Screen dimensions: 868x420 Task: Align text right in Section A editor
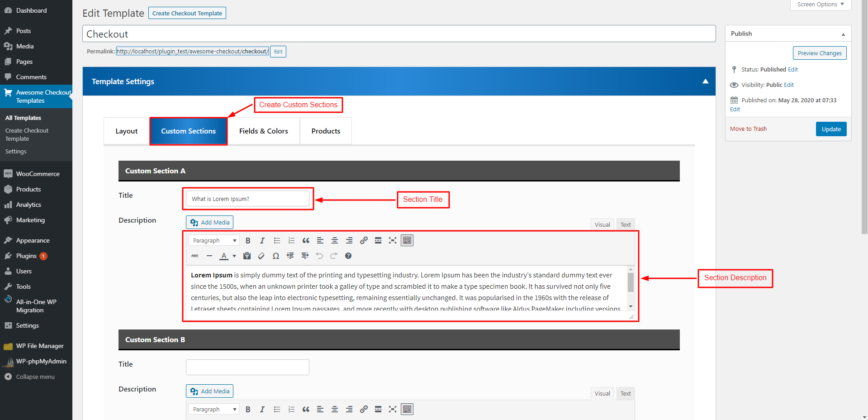[349, 240]
